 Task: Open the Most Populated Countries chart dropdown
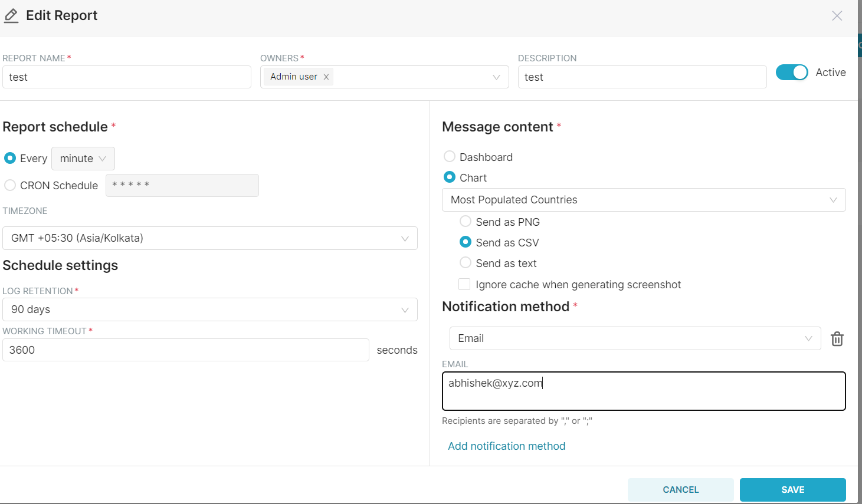[x=643, y=200]
